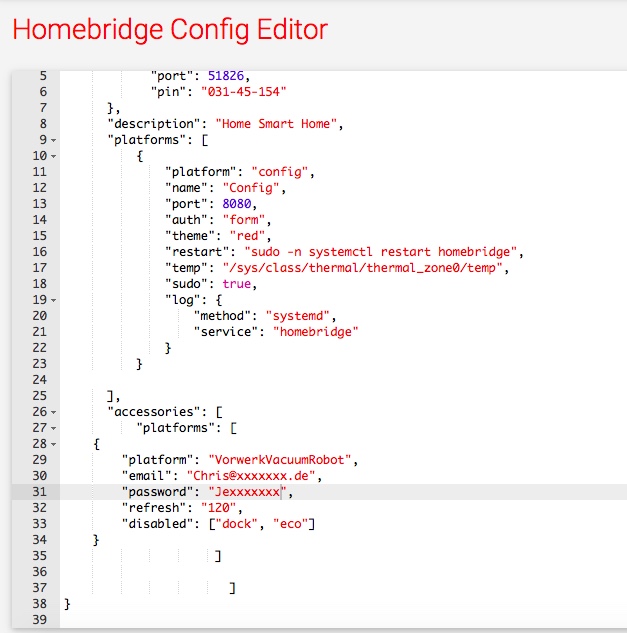The height and width of the screenshot is (633, 627).
Task: Collapse the fold arrow on line 10
Action: (x=53, y=156)
